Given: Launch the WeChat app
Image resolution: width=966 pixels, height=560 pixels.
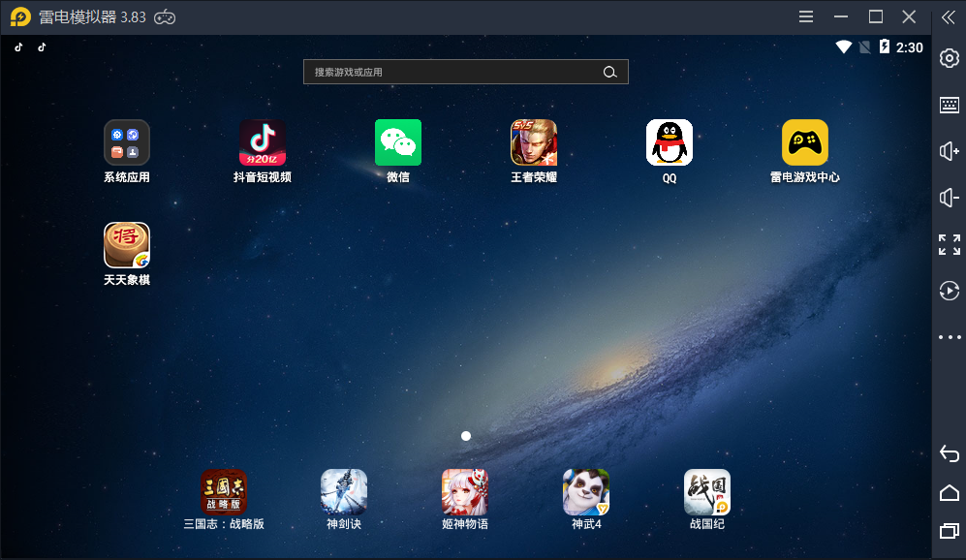Looking at the screenshot, I should click(x=398, y=143).
